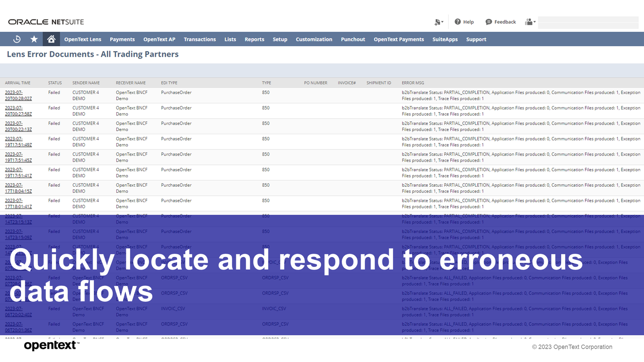
Task: Select type 850 in 20T00:22:13Z row
Action: (x=266, y=123)
